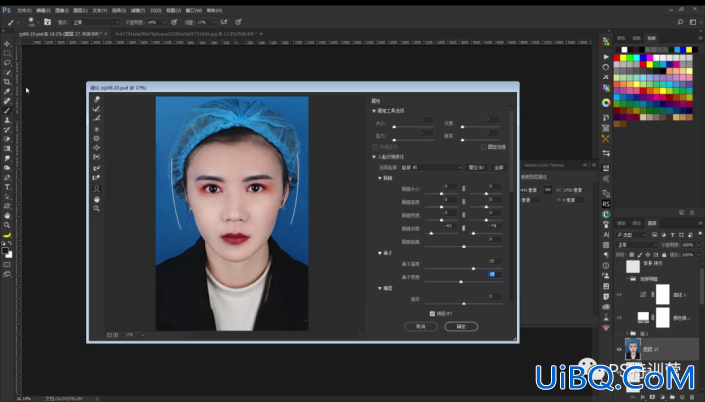This screenshot has height=402, width=705.
Task: Toggle link icon for 眼睛斜度 eye tilt
Action: (464, 228)
